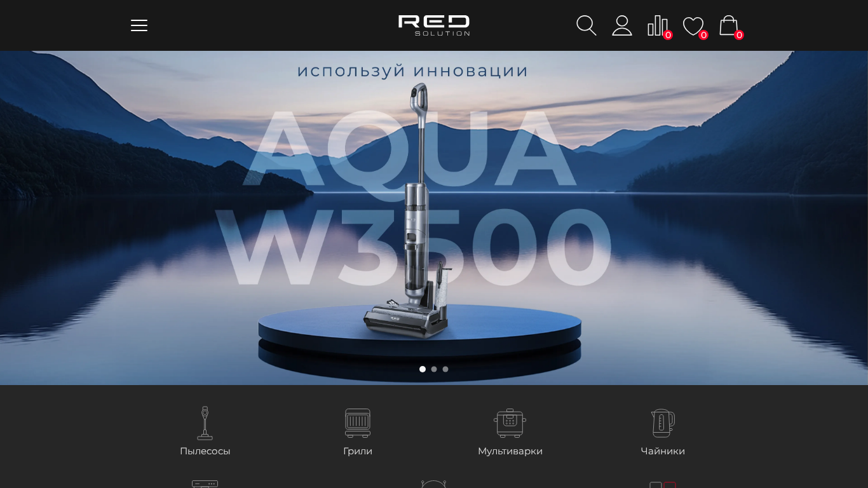Switch to the third banner slide
This screenshot has height=488, width=868.
(445, 369)
